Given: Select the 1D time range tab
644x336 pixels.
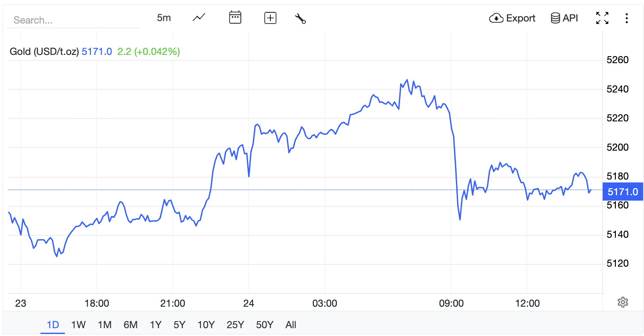Looking at the screenshot, I should point(53,325).
